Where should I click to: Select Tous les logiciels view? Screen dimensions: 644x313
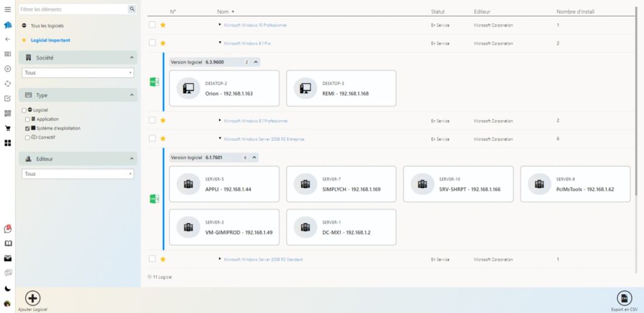click(x=47, y=26)
